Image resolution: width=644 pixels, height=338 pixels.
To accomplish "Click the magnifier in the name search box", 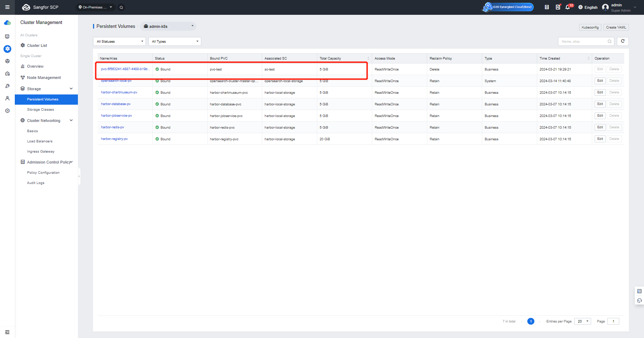I will [609, 42].
